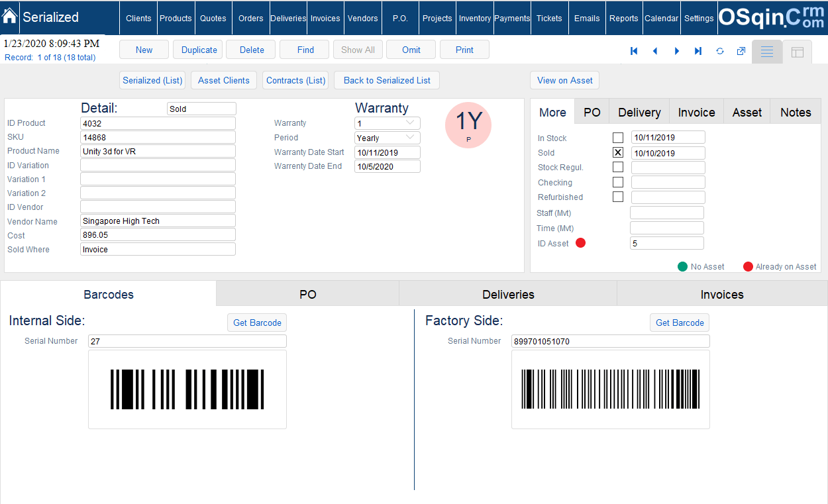Jump to last record
828x504 pixels.
[x=698, y=51]
